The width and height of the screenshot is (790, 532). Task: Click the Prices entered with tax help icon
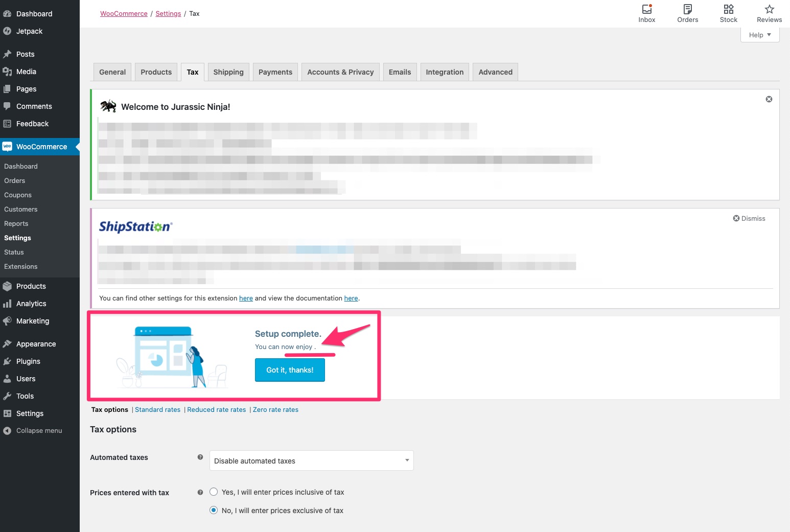click(x=200, y=492)
